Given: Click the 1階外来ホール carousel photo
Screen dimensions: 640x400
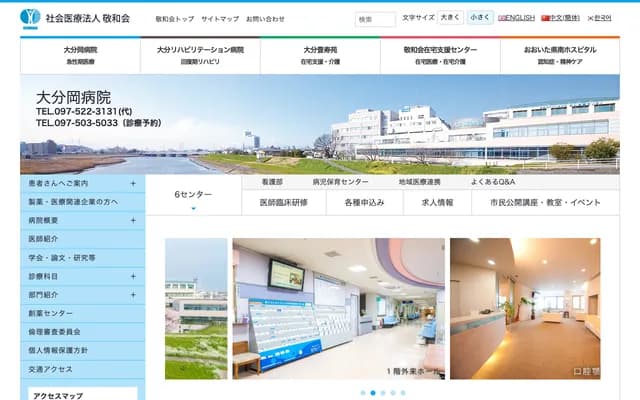Looking at the screenshot, I should 339,309.
